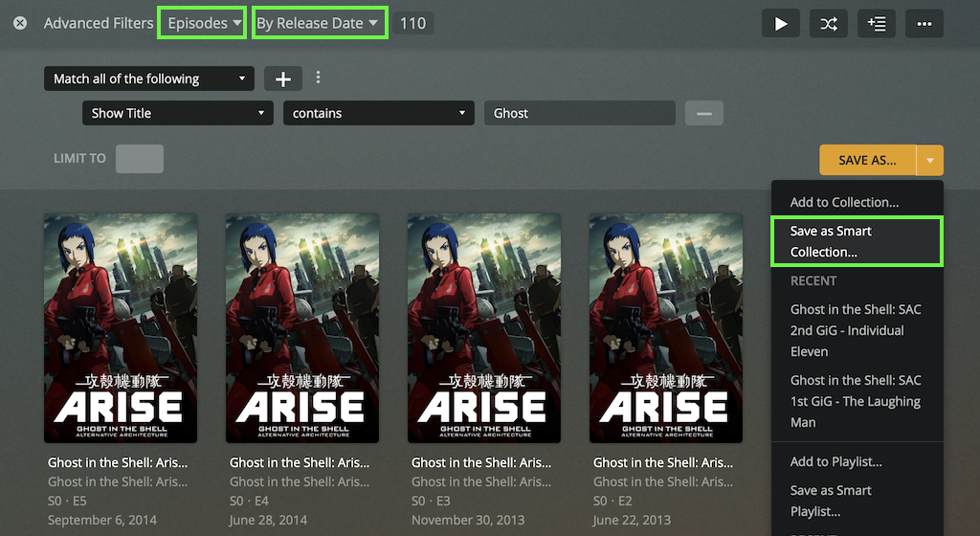The image size is (980, 536).
Task: Click the S0 · E4 episode label
Action: pyautogui.click(x=249, y=501)
